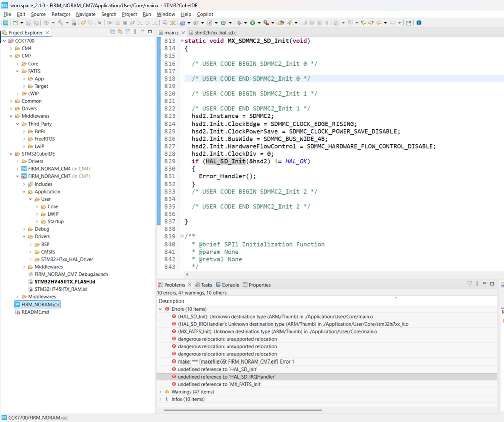
Task: Click Collapse All in Project Explorer
Action: click(x=113, y=32)
